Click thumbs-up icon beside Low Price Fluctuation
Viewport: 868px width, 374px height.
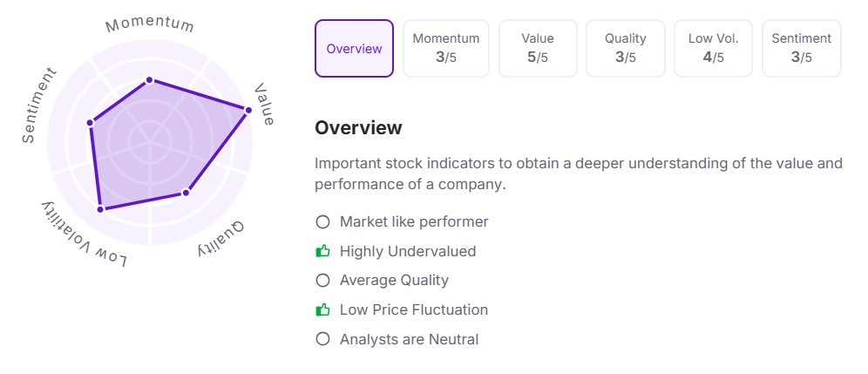click(x=322, y=309)
